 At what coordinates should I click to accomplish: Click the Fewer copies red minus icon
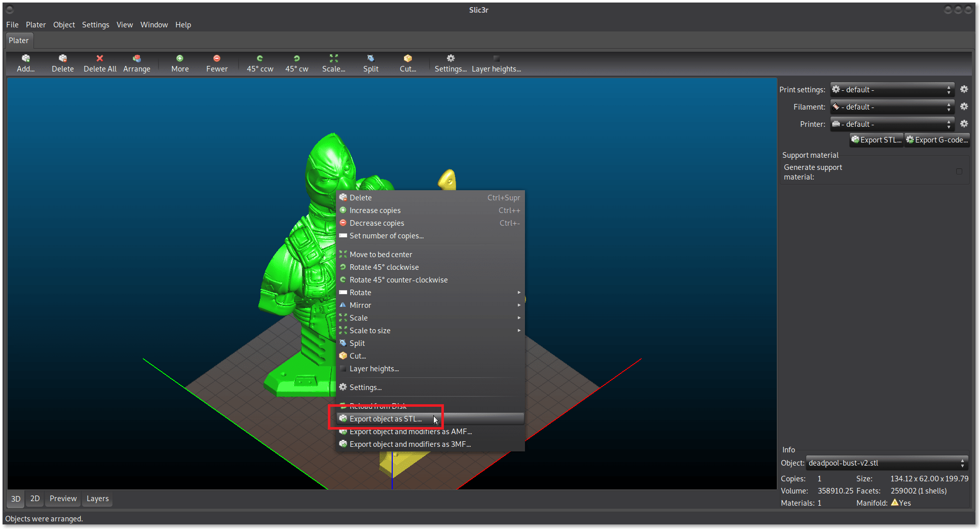(217, 59)
